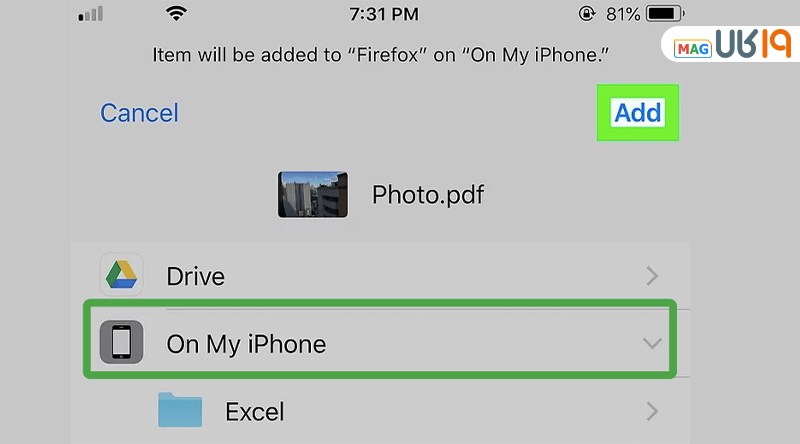Open Excel folder using the right chevron
The height and width of the screenshot is (444, 800).
pyautogui.click(x=652, y=411)
